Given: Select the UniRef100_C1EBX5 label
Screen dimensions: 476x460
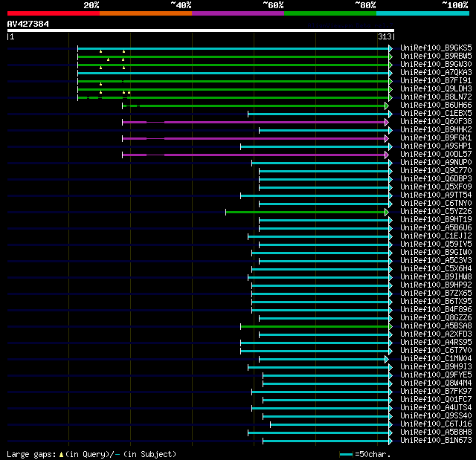Looking at the screenshot, I should click(436, 114).
